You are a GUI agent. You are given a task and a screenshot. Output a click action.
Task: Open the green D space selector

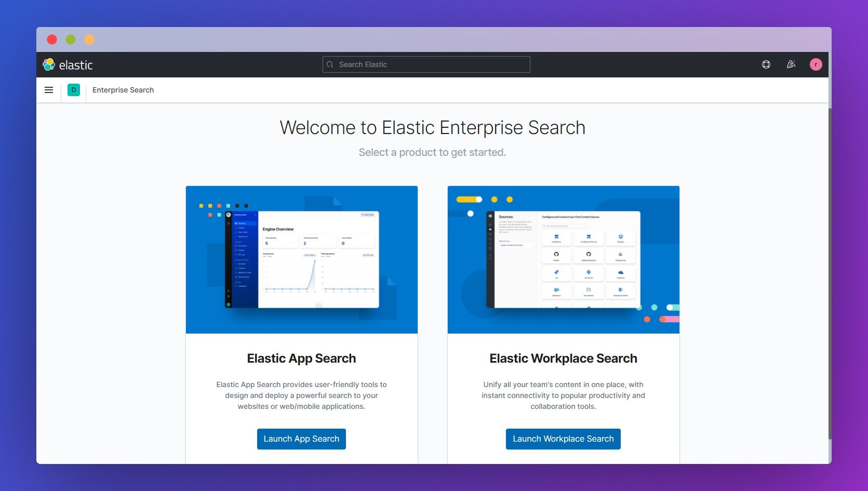74,90
